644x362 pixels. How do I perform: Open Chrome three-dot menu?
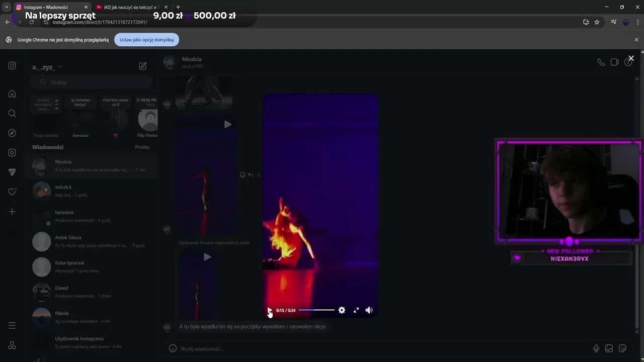point(637,22)
